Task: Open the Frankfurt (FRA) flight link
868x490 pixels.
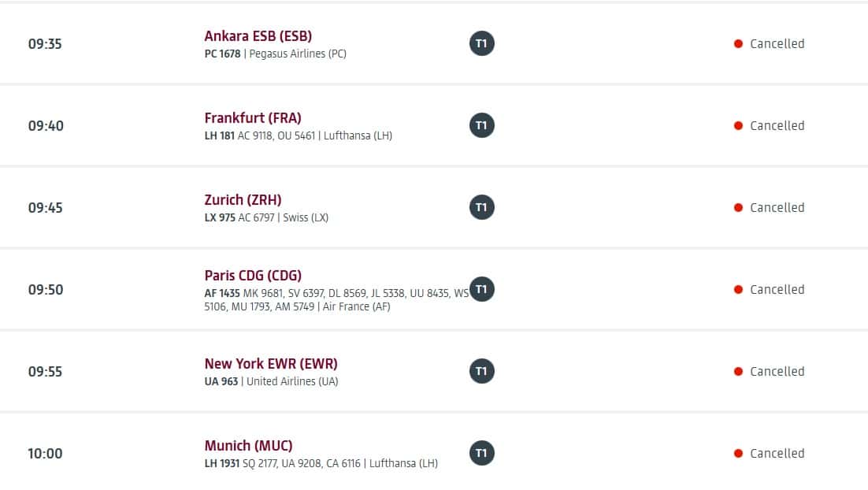Action: 253,118
